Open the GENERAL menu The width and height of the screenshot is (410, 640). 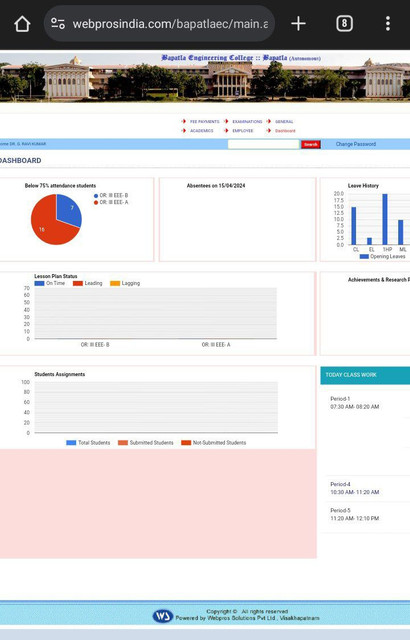pyautogui.click(x=284, y=122)
